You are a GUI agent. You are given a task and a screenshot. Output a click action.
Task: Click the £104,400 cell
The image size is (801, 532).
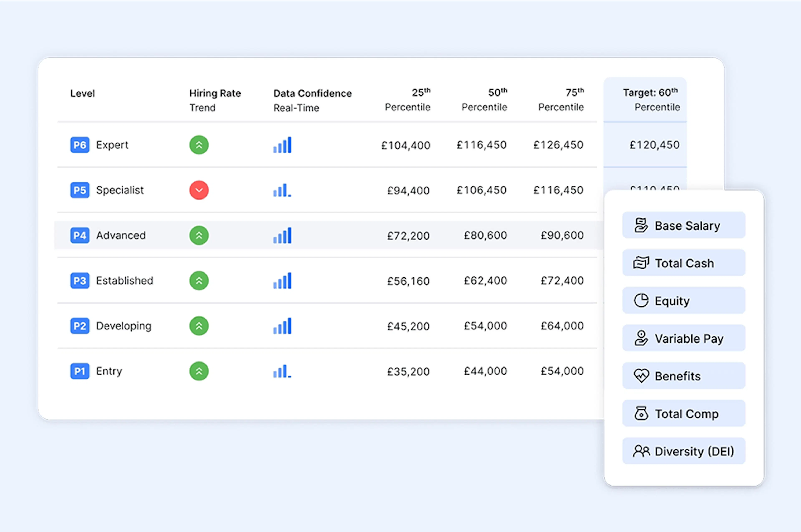click(x=406, y=146)
